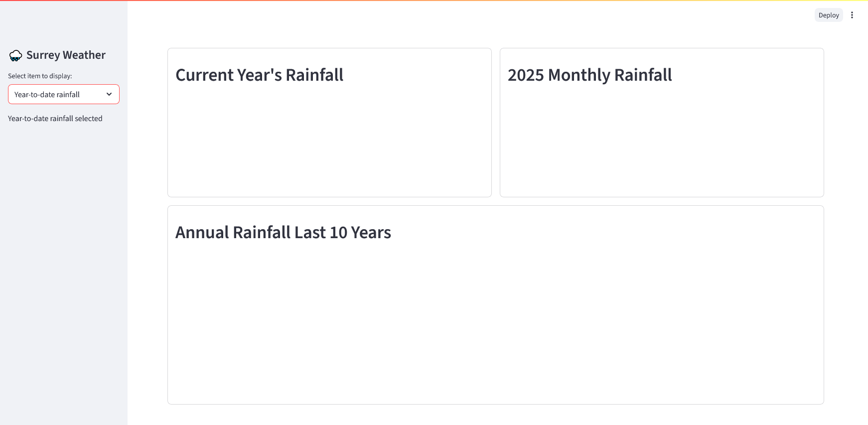
Task: Click the colored gradient bar at the top
Action: click(434, 1)
